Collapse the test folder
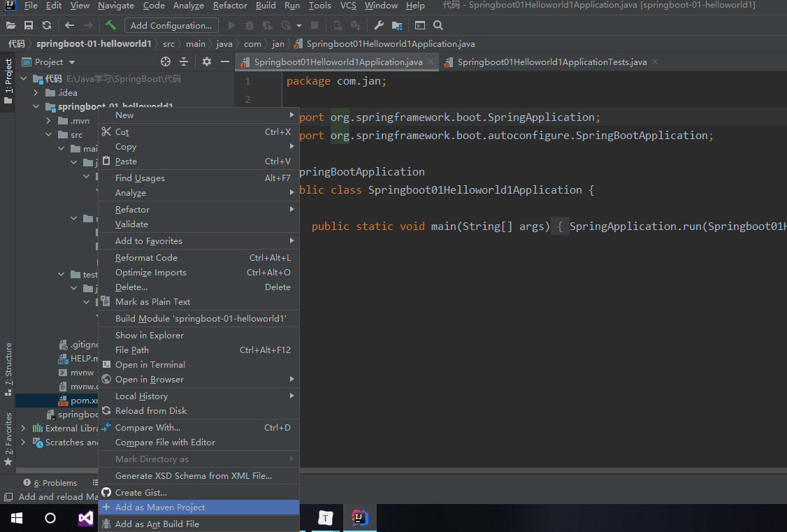787x532 pixels. pos(62,275)
